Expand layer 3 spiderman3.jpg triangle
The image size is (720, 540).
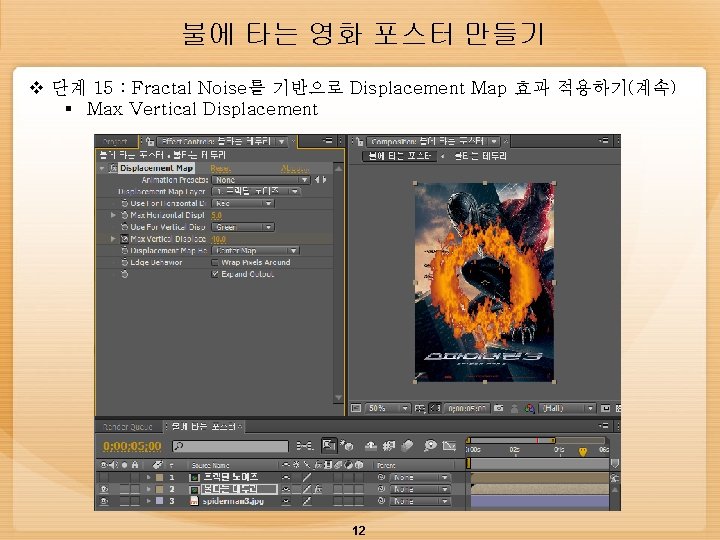point(148,501)
